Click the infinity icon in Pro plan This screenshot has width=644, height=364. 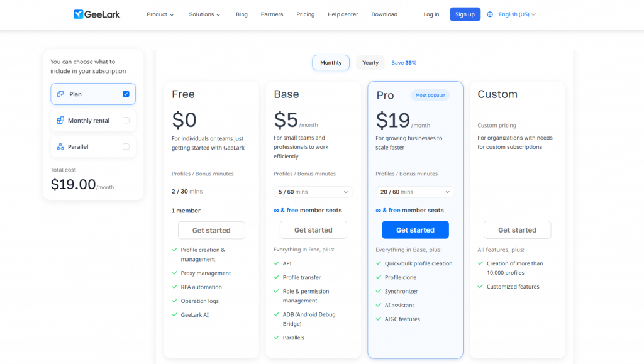click(x=378, y=211)
